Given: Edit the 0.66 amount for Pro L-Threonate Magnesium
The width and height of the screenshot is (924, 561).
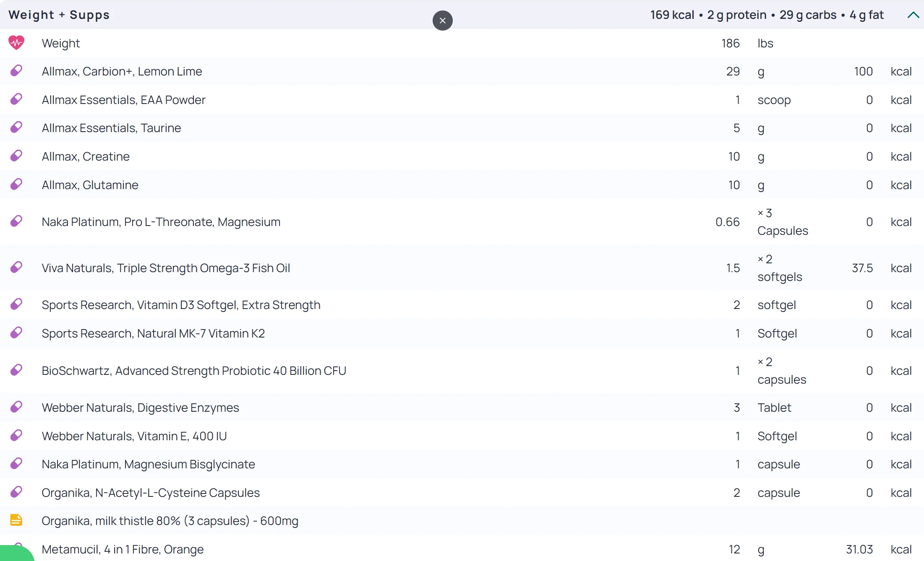Looking at the screenshot, I should (728, 222).
